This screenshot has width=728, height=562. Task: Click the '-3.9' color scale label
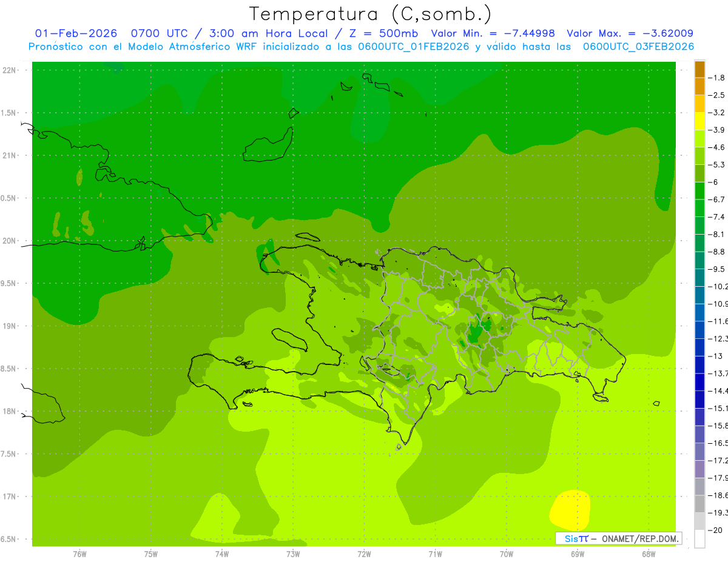coord(717,130)
